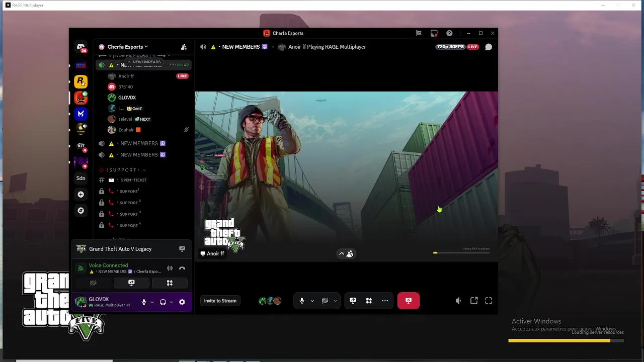Turn on camera in stream control bar
This screenshot has width=644, height=362.
coord(325,301)
